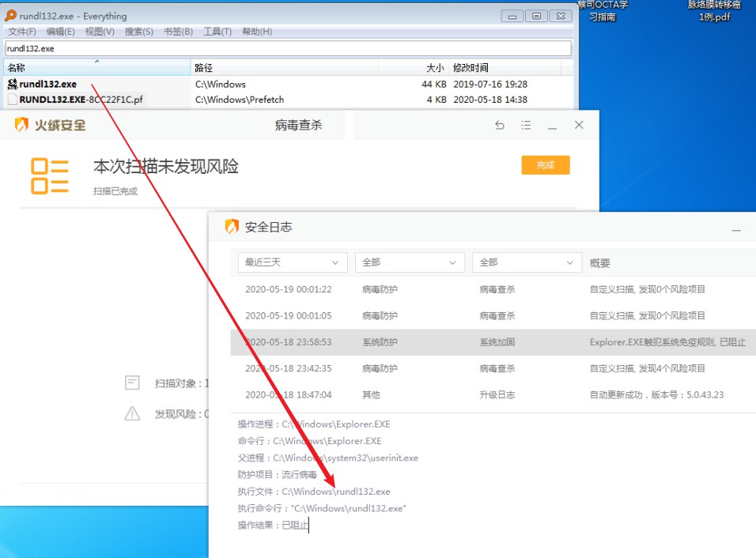Click the shield icon beside 安全日志 title

(232, 227)
